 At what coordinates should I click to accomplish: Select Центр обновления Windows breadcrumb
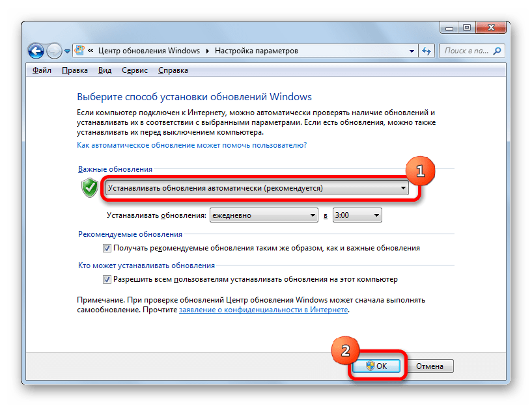pyautogui.click(x=149, y=51)
